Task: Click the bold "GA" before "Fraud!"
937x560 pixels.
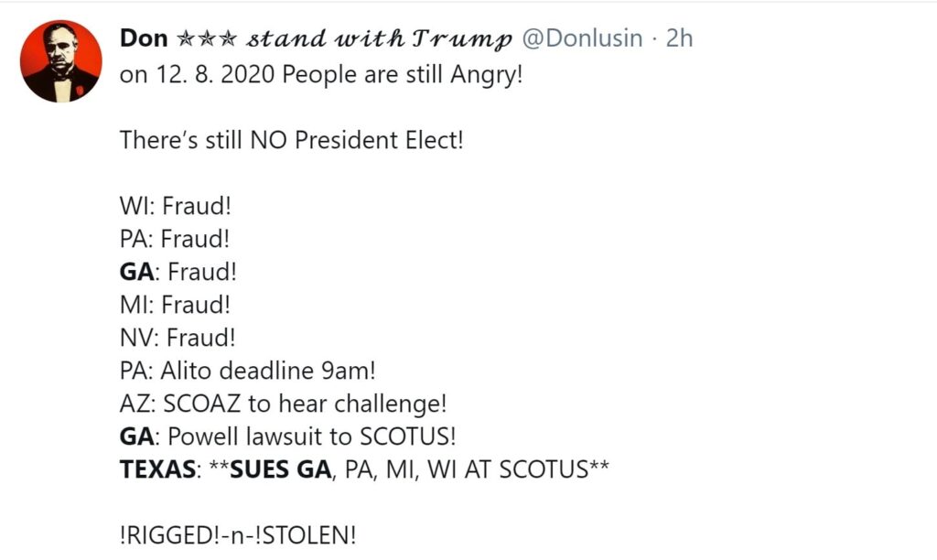Action: point(137,272)
